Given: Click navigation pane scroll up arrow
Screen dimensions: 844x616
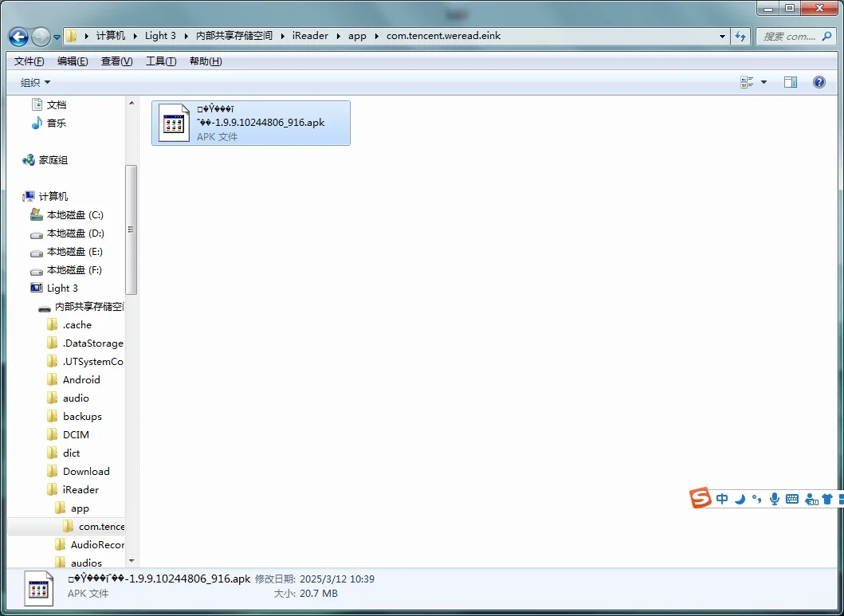Looking at the screenshot, I should [x=132, y=103].
